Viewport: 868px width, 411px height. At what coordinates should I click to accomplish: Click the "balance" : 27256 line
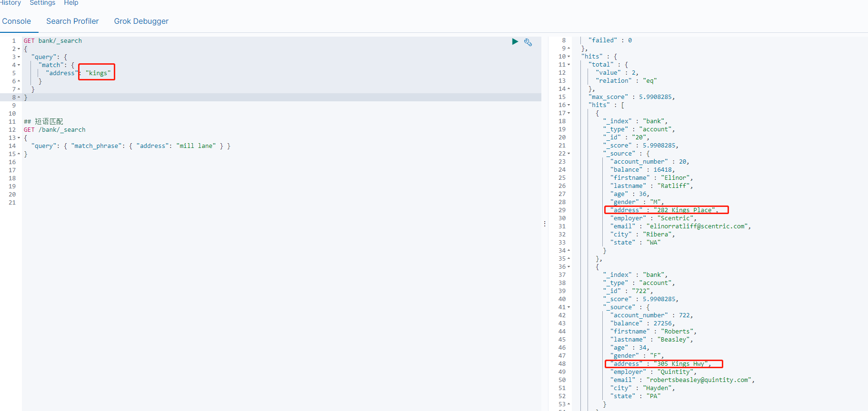coord(642,323)
